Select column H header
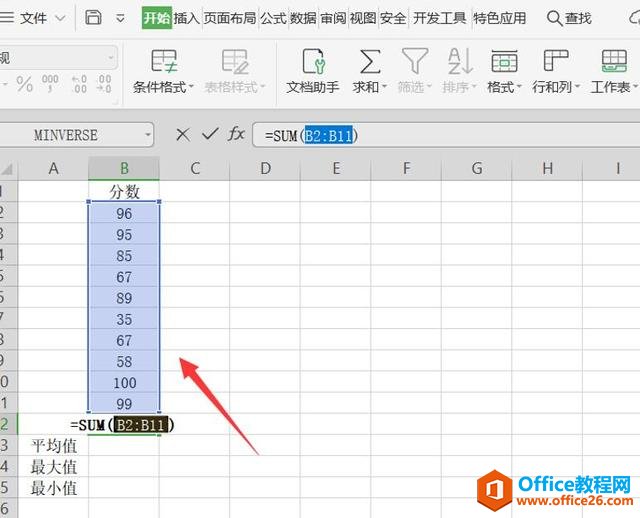The width and height of the screenshot is (640, 518). 547,168
